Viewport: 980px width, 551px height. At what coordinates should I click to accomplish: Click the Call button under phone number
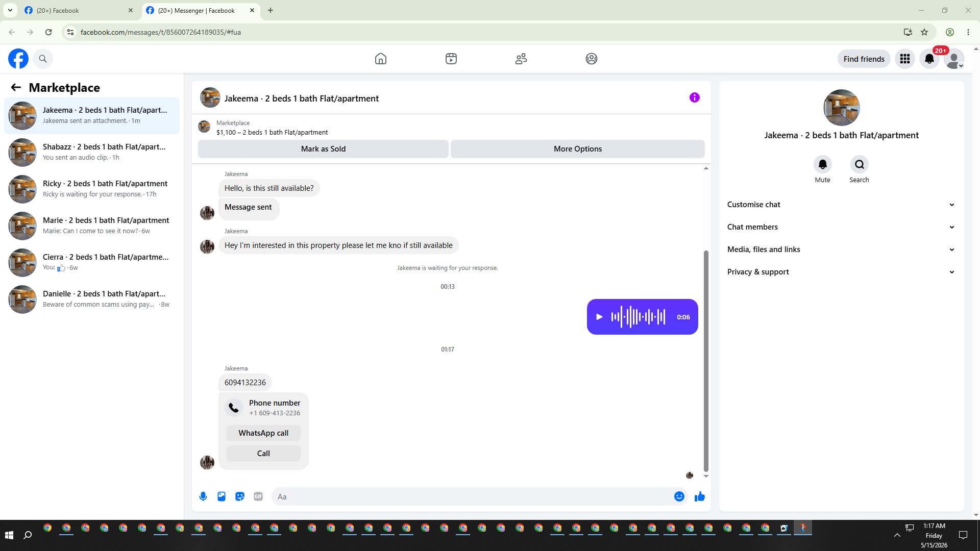[x=263, y=454]
